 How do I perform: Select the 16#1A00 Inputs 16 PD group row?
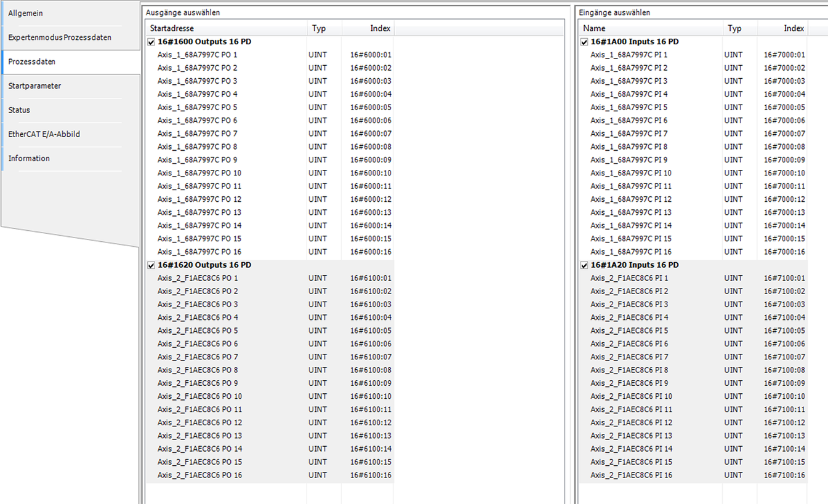pyautogui.click(x=634, y=42)
